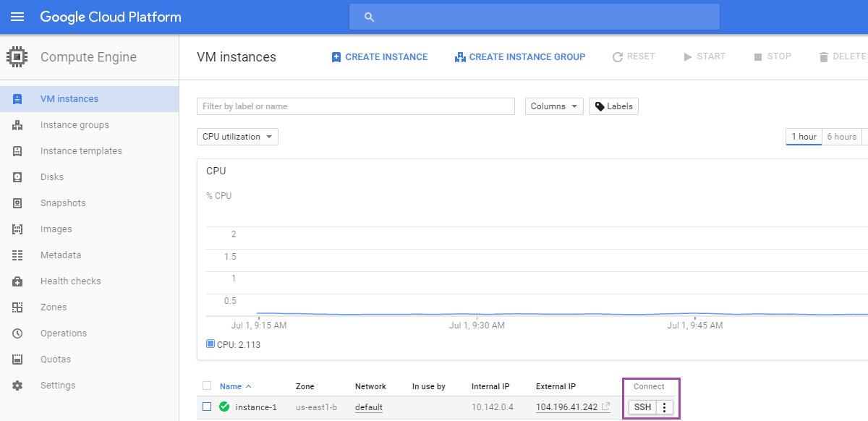Click the RESET button
Image resolution: width=868 pixels, height=421 pixels.
(x=634, y=56)
